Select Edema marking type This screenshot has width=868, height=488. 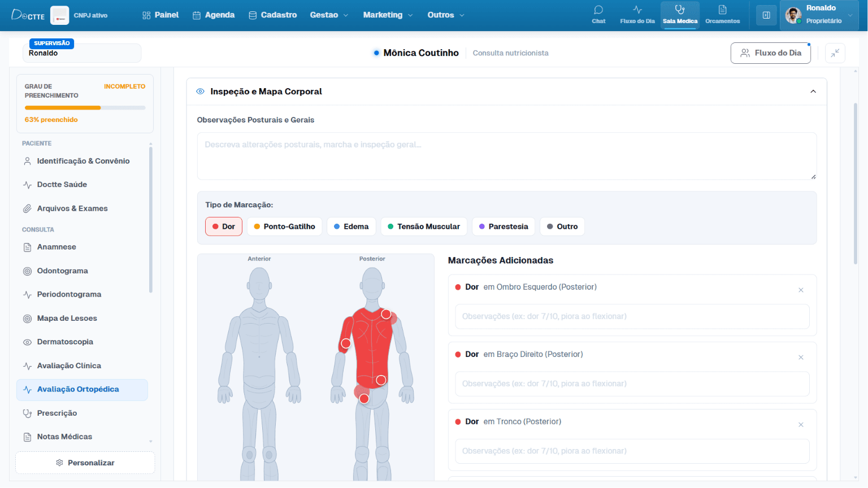(x=351, y=226)
